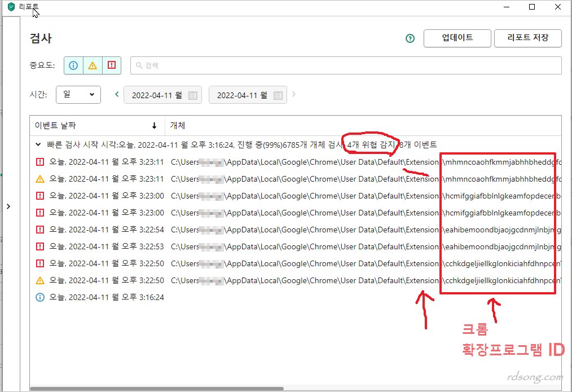Collapse the 빠른 검사 scan group
Image resolution: width=572 pixels, height=392 pixels.
tap(38, 144)
